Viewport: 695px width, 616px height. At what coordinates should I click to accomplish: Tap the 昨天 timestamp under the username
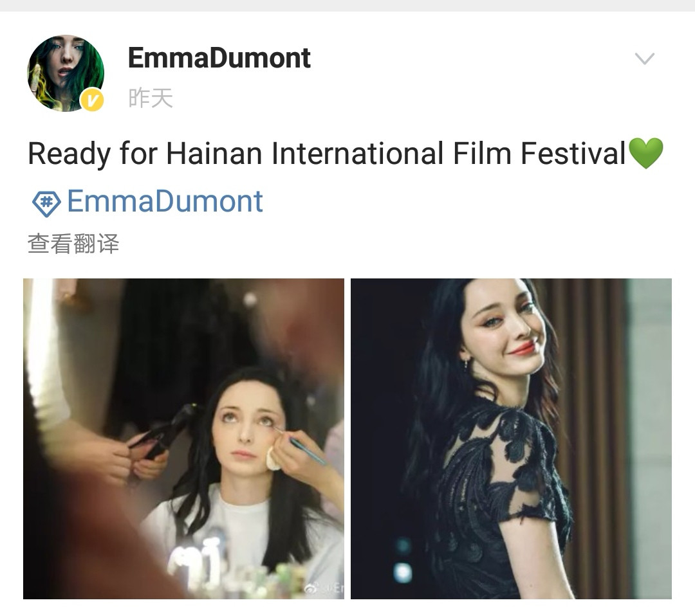pyautogui.click(x=150, y=98)
